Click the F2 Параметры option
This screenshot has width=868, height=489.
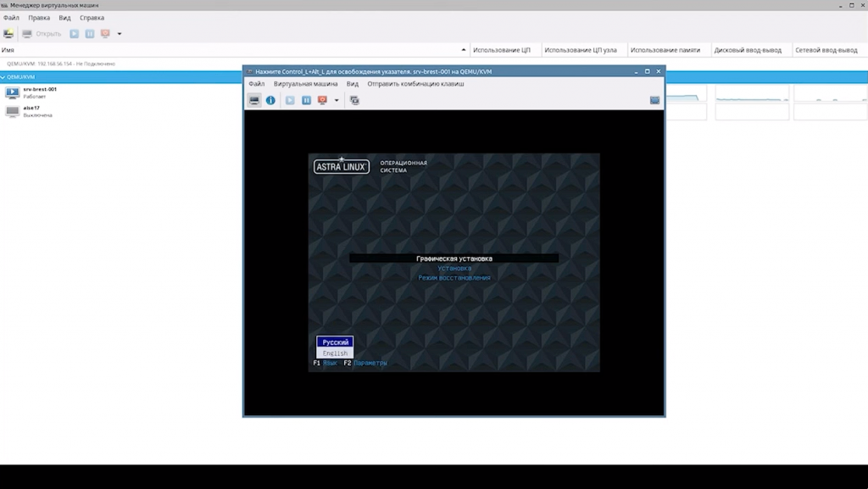click(365, 363)
